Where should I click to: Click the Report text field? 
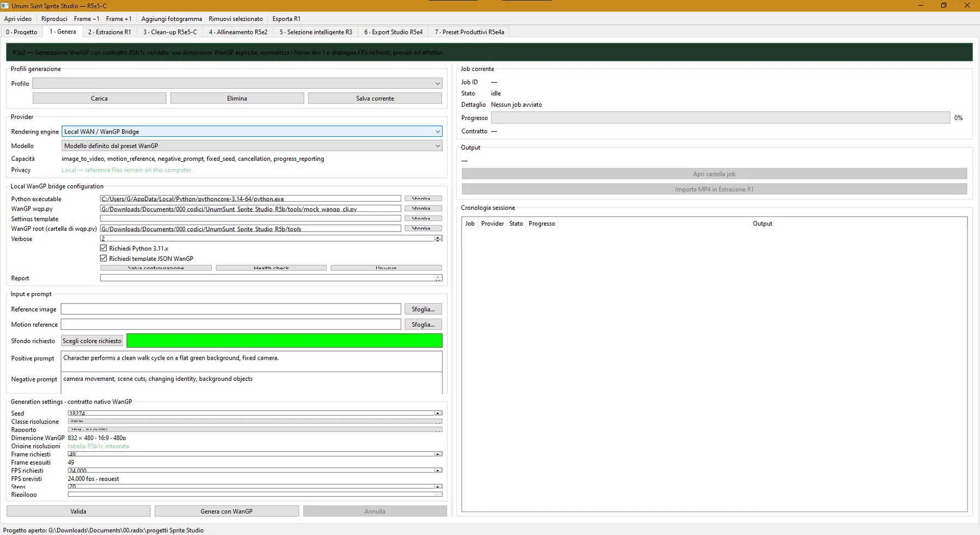pyautogui.click(x=271, y=278)
